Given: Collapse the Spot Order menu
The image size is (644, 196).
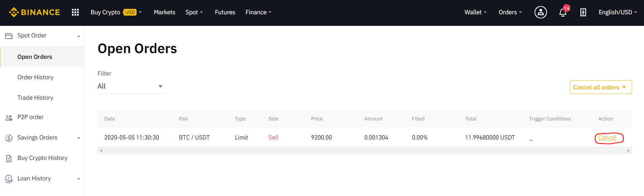Looking at the screenshot, I should point(79,35).
